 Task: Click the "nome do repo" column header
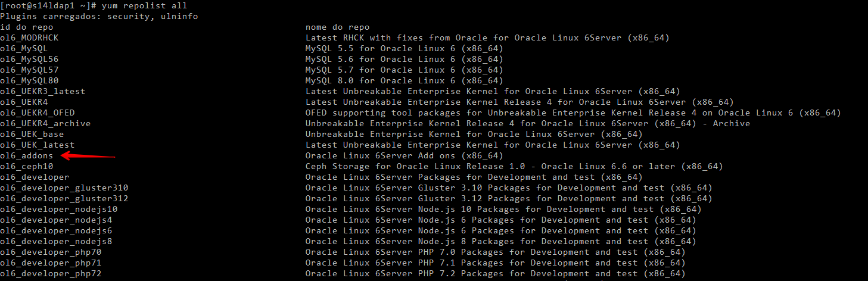pos(337,27)
